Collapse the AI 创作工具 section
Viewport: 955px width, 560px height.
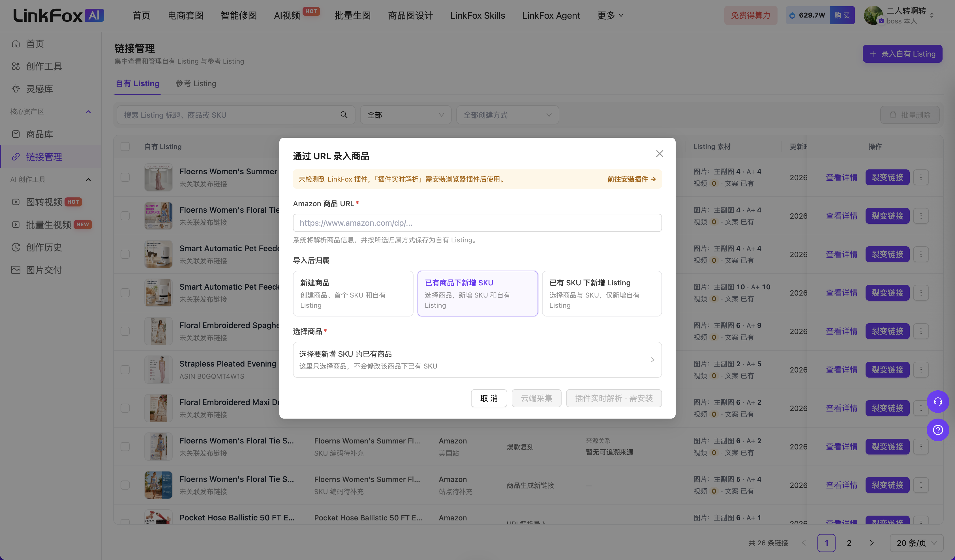coord(88,180)
